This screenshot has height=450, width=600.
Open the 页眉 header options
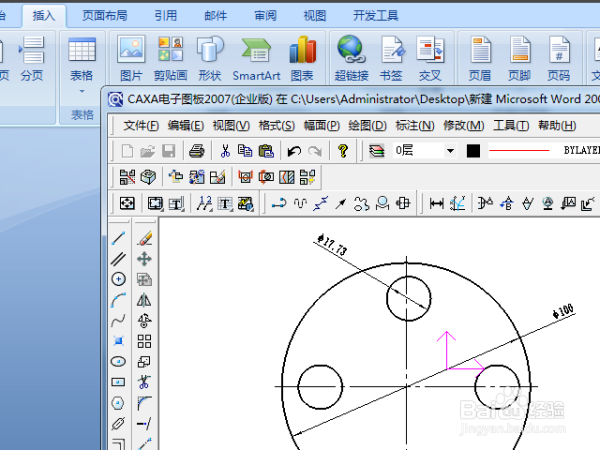coord(480,59)
